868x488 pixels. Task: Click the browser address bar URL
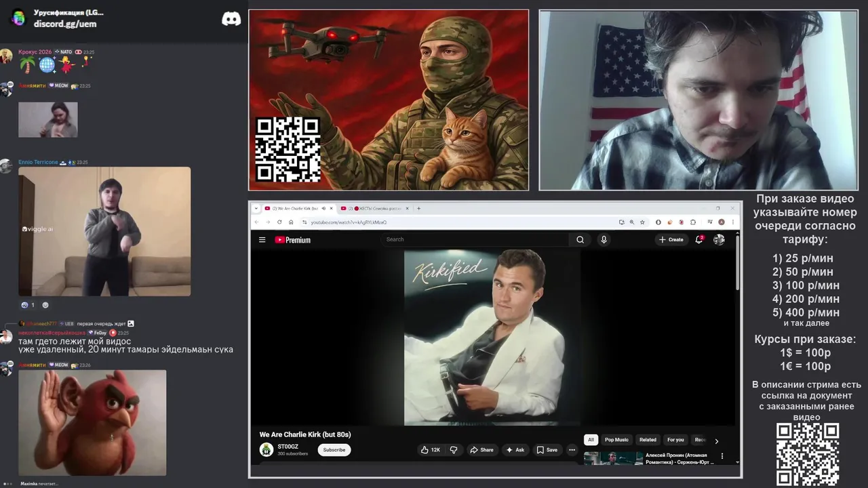(x=349, y=222)
